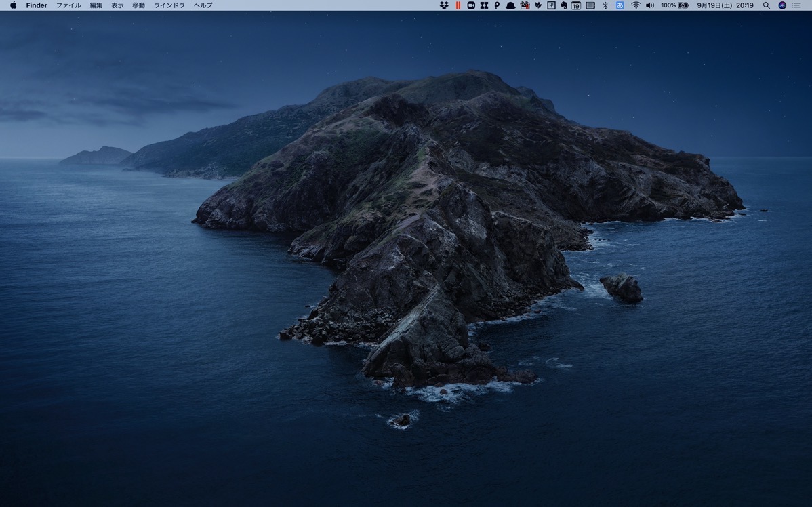Viewport: 812px width, 507px height.
Task: Activate Siri from the menu bar
Action: [x=782, y=5]
